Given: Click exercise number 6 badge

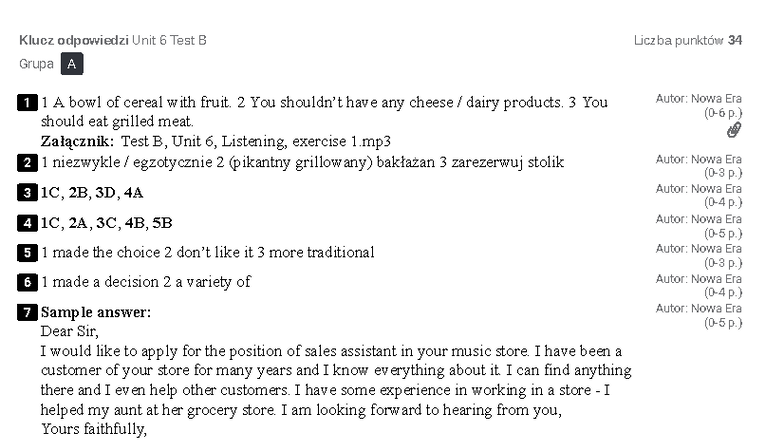Looking at the screenshot, I should [27, 282].
